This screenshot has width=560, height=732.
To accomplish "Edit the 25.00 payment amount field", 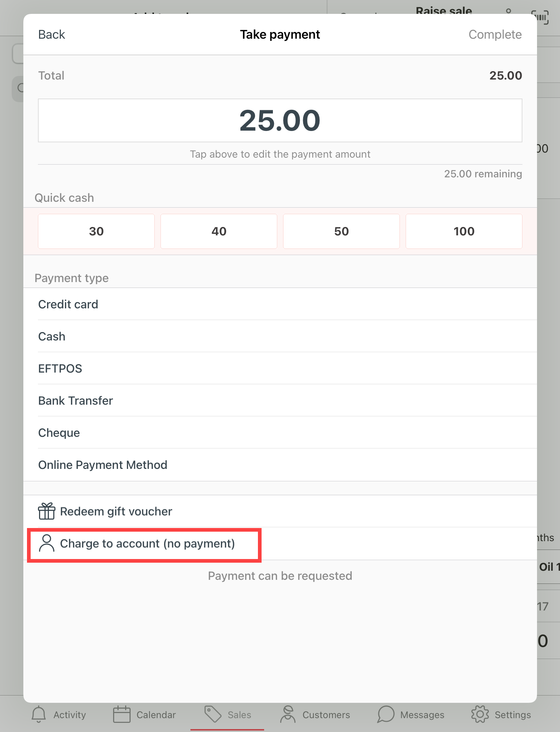I will click(280, 120).
